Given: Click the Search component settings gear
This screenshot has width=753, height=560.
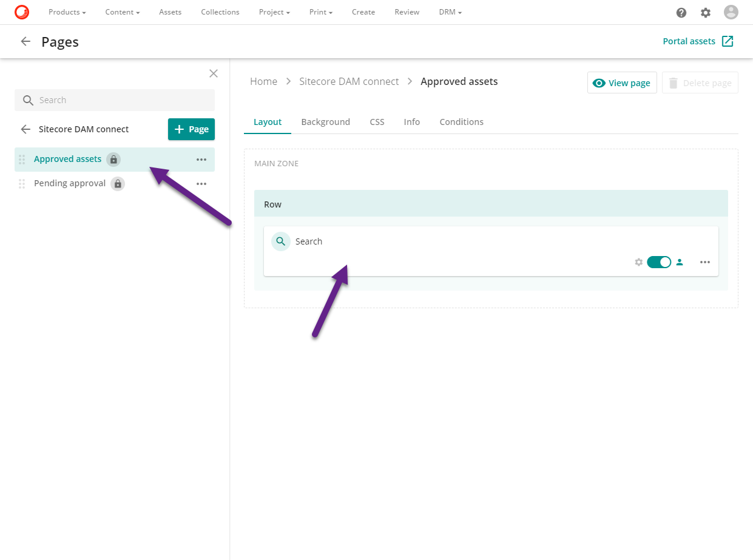Looking at the screenshot, I should click(638, 262).
